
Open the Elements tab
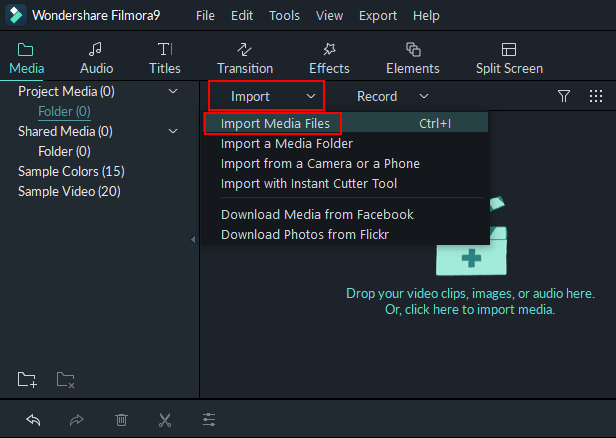[x=412, y=58]
